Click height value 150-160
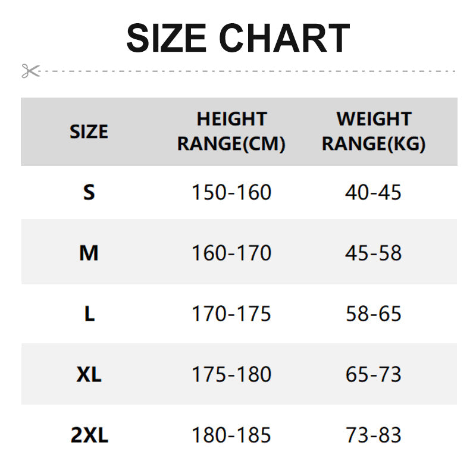Image resolution: width=476 pixels, height=476 pixels. click(231, 192)
